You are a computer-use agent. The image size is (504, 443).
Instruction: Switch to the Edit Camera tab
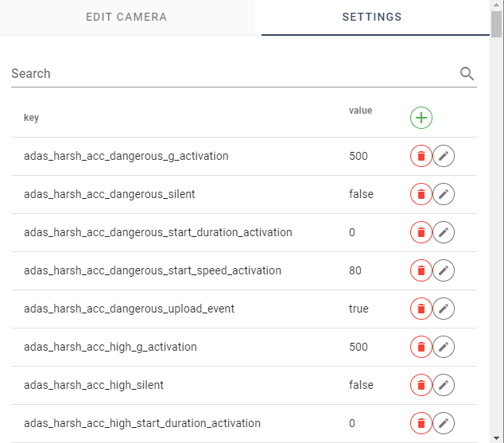click(x=126, y=17)
